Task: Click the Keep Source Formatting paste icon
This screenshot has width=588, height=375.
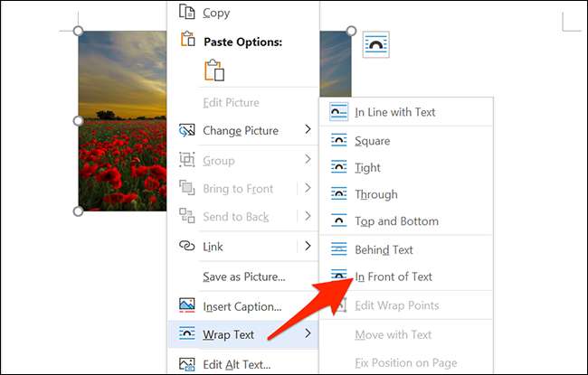Action: [213, 71]
